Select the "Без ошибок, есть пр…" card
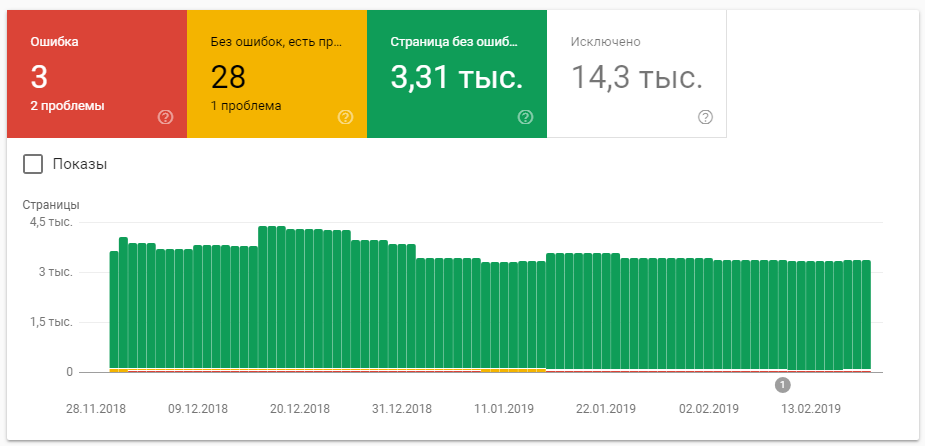This screenshot has width=925, height=446. [277, 60]
